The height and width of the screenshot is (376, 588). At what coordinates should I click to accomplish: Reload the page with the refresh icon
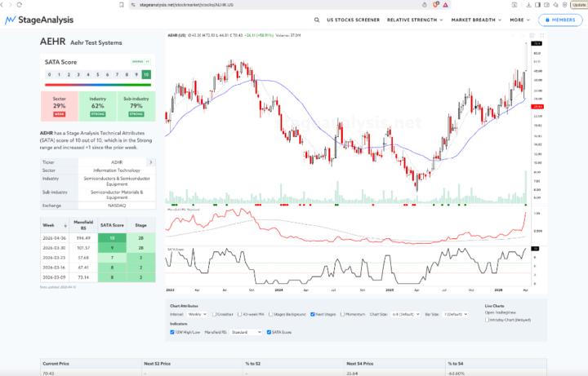coord(19,5)
